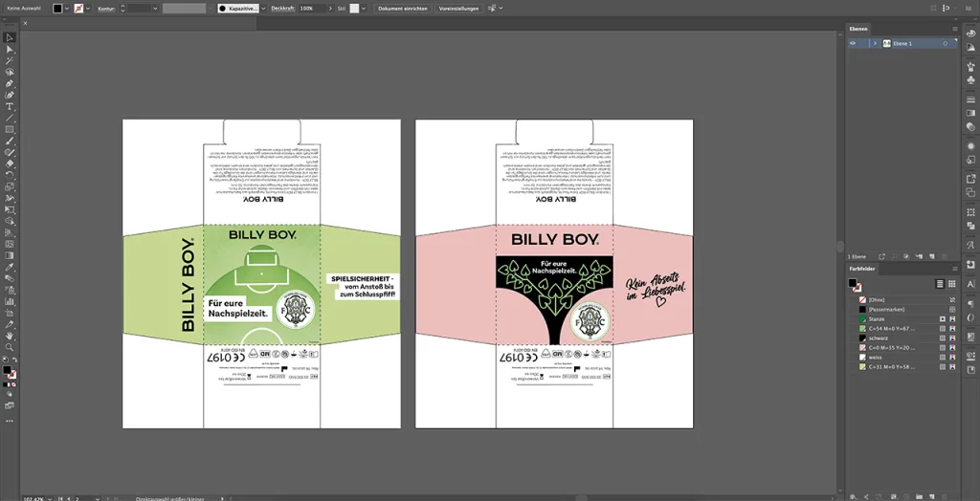Expand the Deckkraft opacity arrow
980x501 pixels.
click(x=330, y=8)
